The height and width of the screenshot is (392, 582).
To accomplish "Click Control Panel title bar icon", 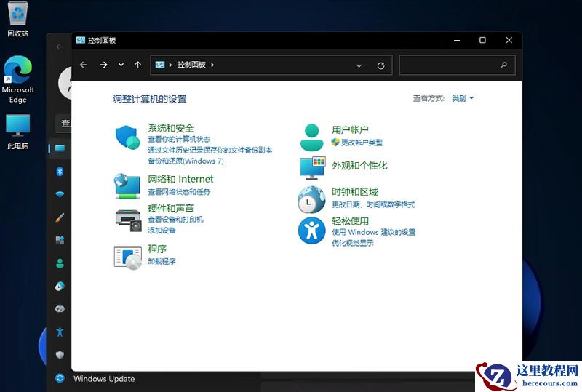I will [x=80, y=40].
